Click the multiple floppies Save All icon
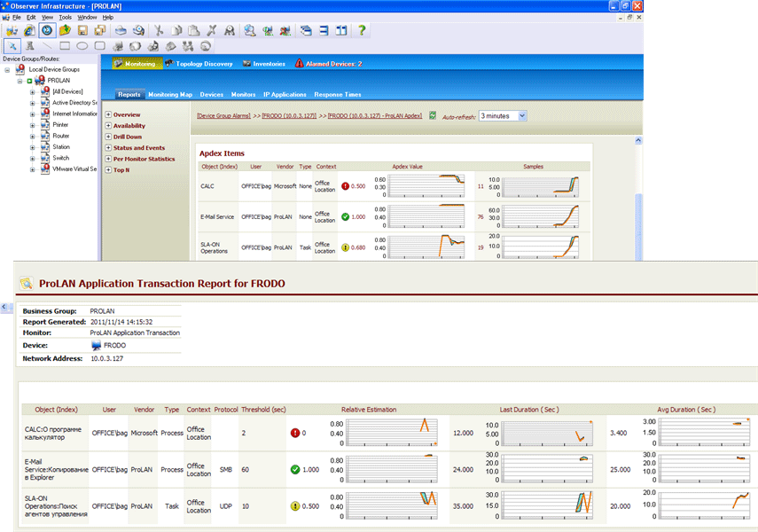The image size is (758, 532). coord(100,30)
